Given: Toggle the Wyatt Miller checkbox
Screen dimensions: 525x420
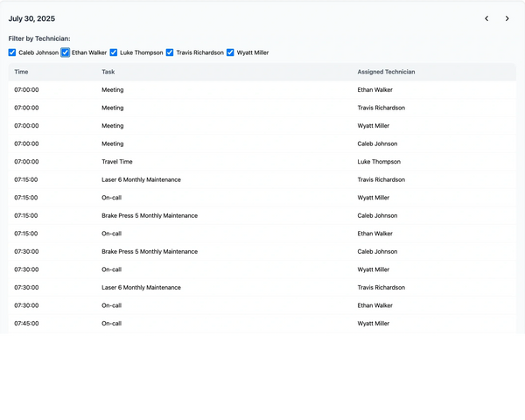Looking at the screenshot, I should coord(230,52).
